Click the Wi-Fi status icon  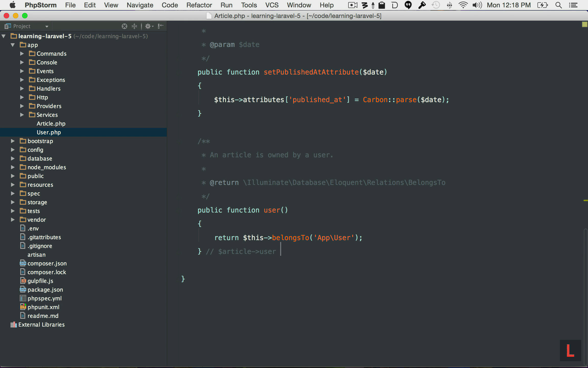[463, 5]
